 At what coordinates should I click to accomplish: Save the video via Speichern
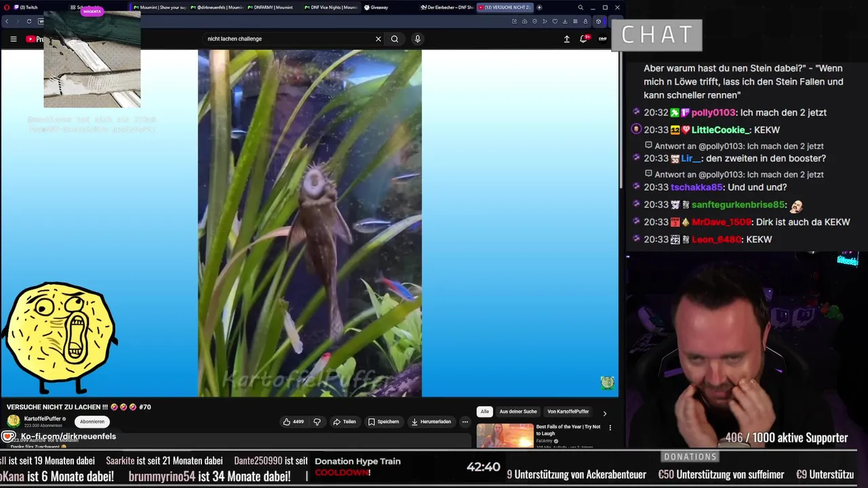pos(383,422)
